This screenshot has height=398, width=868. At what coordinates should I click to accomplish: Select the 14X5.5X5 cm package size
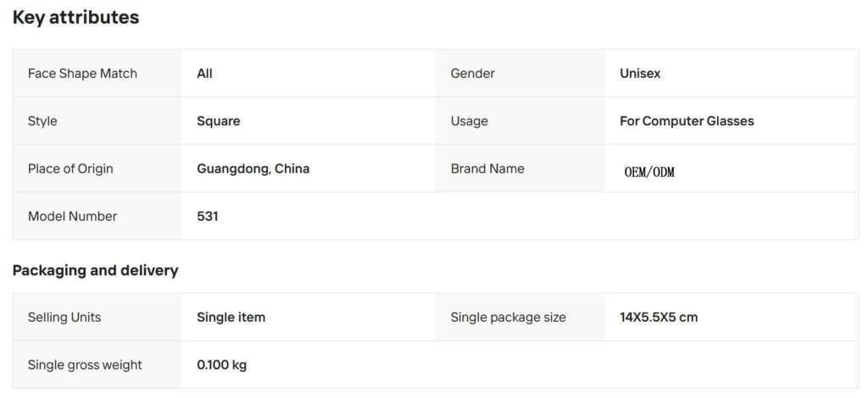(x=659, y=318)
